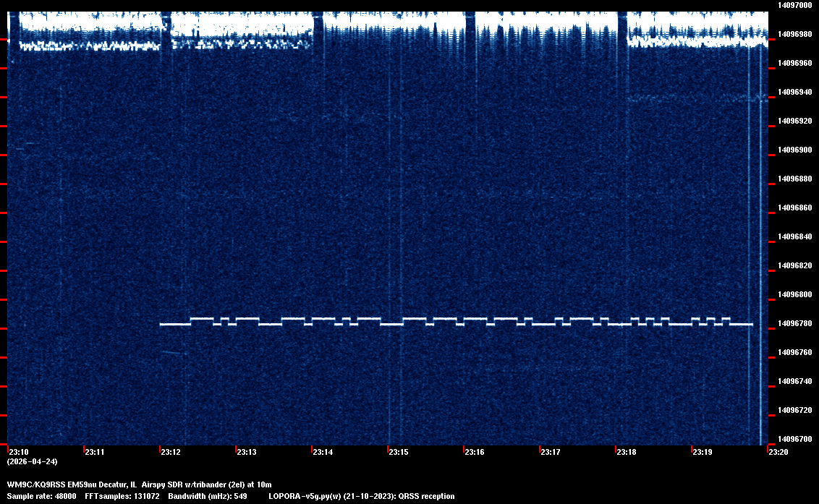Viewport: 819px width, 504px height.
Task: Select the 23:15 time marker
Action: click(398, 452)
